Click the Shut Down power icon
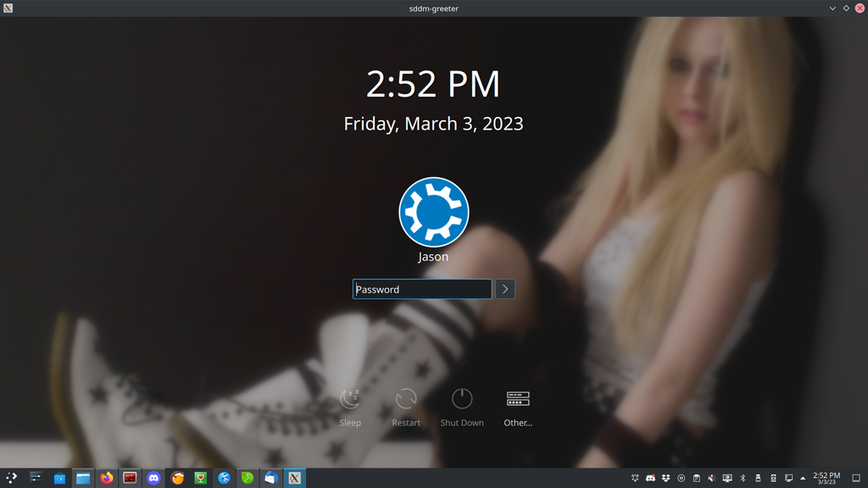This screenshot has height=488, width=868. 462,399
